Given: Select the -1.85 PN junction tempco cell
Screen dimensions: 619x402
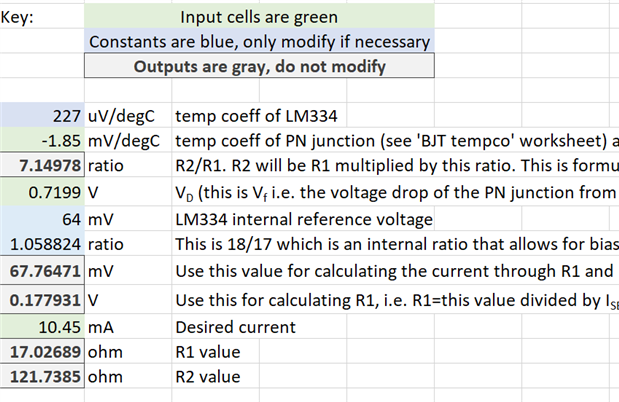Looking at the screenshot, I should pos(42,140).
